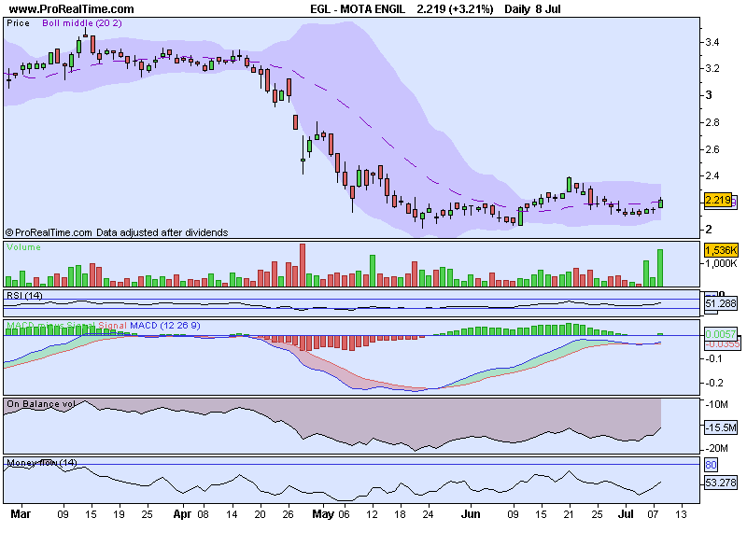The height and width of the screenshot is (560, 747).
Task: Click the Apr month label on date axis
Action: coord(182,514)
